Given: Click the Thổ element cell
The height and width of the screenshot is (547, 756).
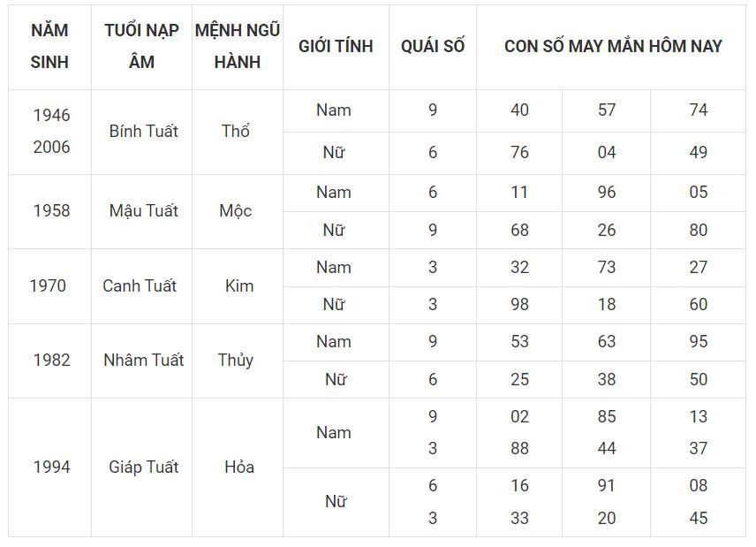Looking at the screenshot, I should [236, 131].
